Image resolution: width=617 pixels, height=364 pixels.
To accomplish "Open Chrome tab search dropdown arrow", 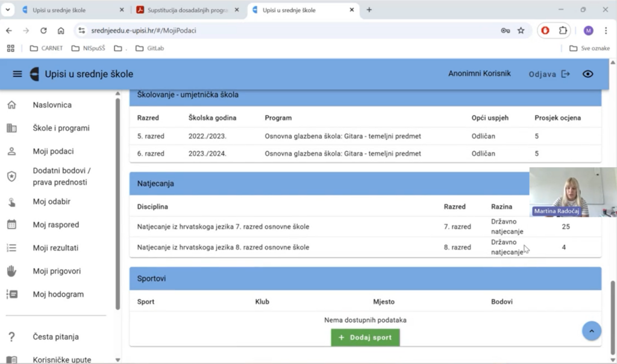I will coord(8,10).
